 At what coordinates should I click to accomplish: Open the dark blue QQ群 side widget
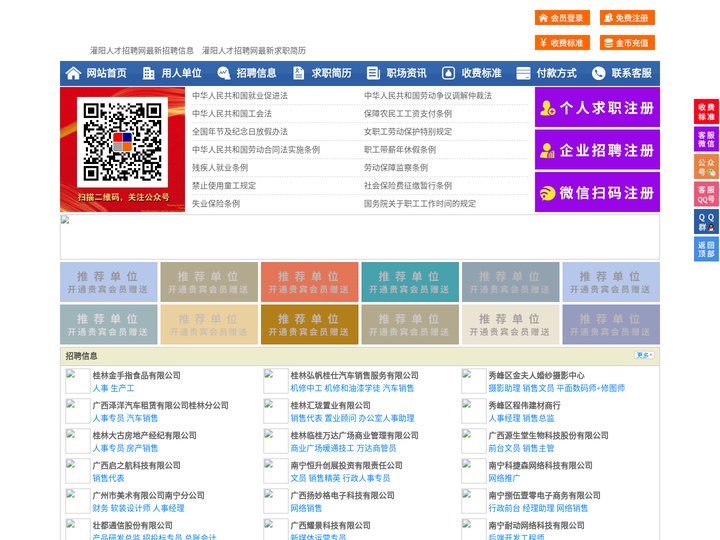706,222
